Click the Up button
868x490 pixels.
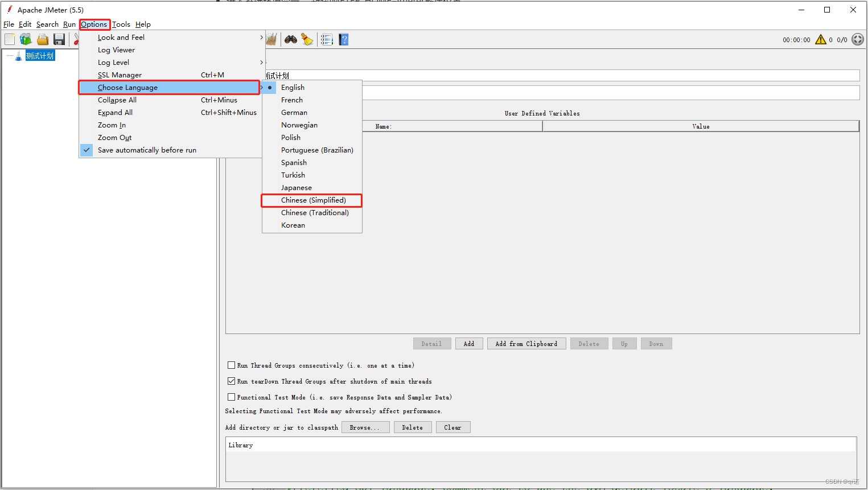[x=624, y=344]
